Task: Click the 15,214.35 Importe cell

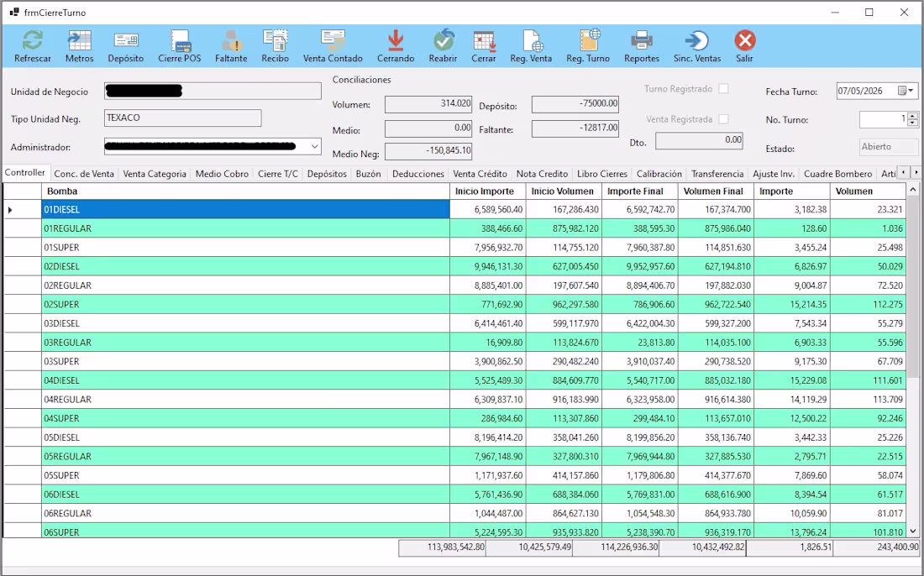Action: click(x=792, y=305)
